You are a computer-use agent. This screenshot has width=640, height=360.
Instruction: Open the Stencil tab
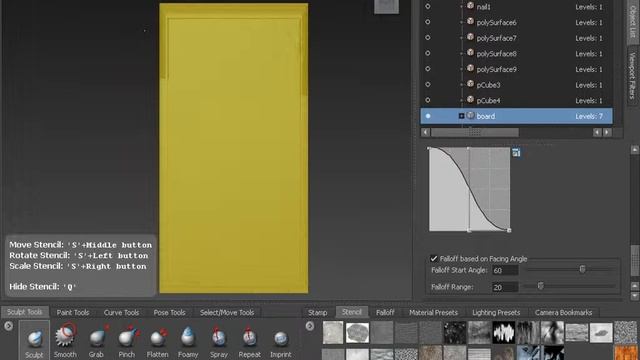tap(351, 312)
